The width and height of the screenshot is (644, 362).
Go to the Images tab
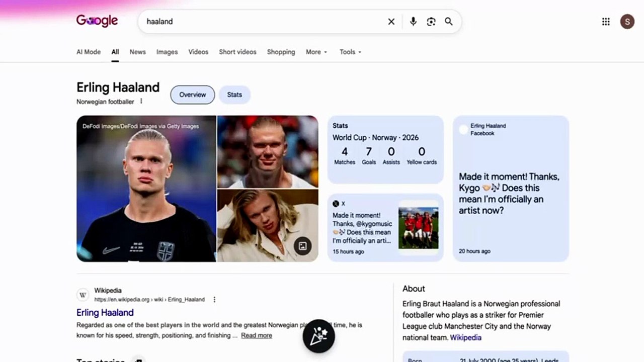[x=167, y=52]
